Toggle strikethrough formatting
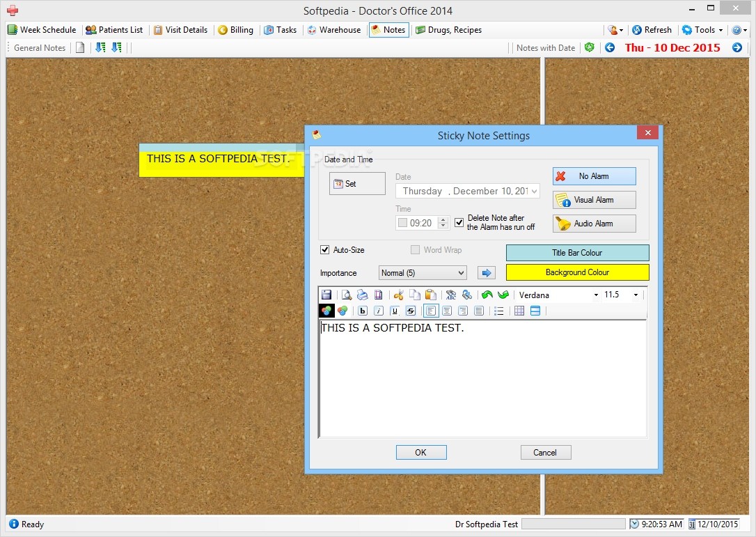Viewport: 756px width, 537px height. tap(411, 311)
